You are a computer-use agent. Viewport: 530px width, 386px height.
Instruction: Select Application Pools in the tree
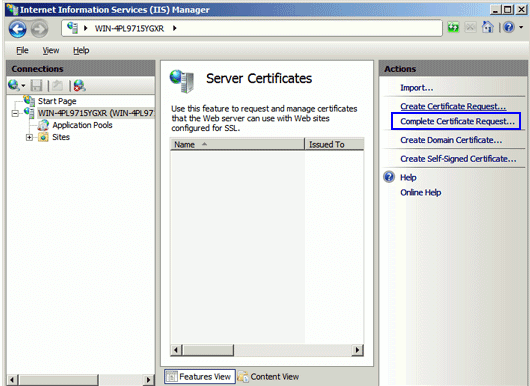(82, 125)
